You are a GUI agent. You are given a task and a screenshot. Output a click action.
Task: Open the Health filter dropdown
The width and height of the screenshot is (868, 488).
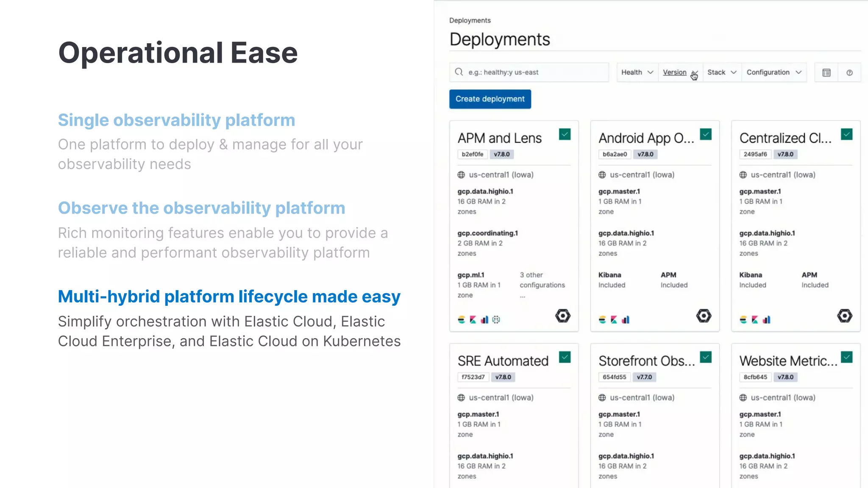click(x=637, y=72)
